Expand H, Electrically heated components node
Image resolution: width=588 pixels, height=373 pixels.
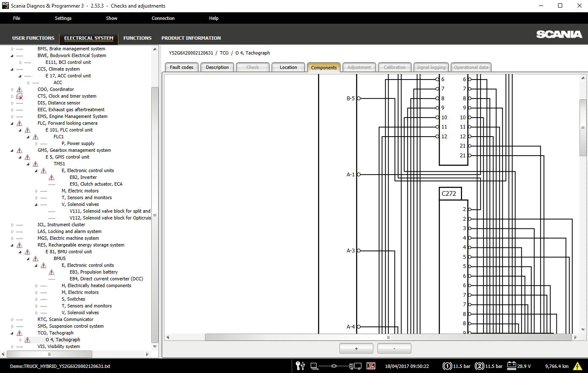click(37, 286)
